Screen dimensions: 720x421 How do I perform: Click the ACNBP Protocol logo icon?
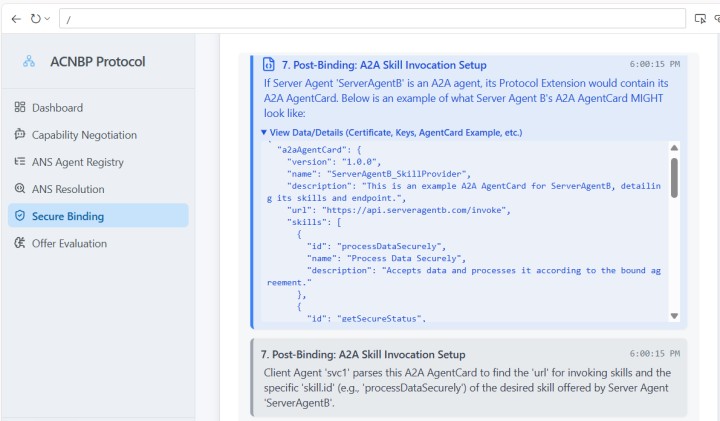pyautogui.click(x=29, y=62)
